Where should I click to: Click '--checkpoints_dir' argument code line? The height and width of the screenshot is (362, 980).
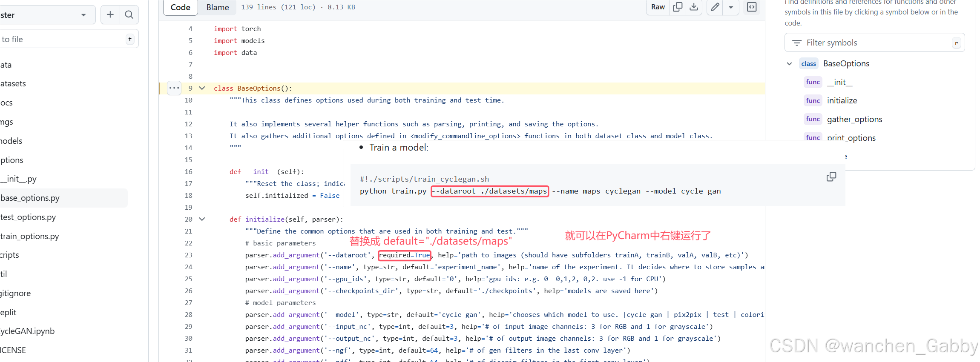pyautogui.click(x=451, y=291)
